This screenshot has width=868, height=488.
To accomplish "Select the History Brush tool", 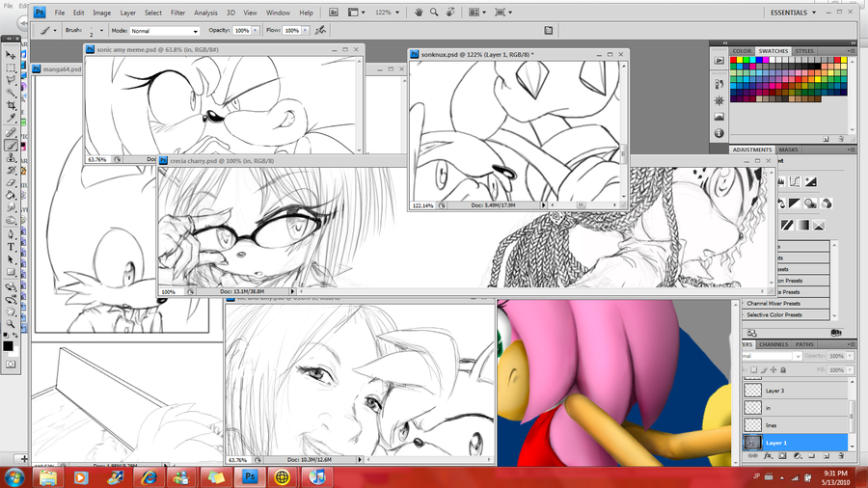I will [x=11, y=171].
